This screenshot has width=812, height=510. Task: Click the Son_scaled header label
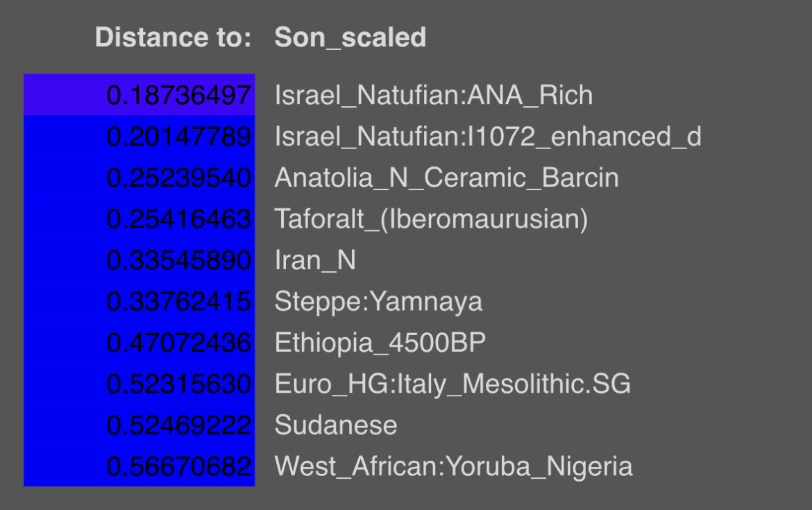[x=350, y=37]
